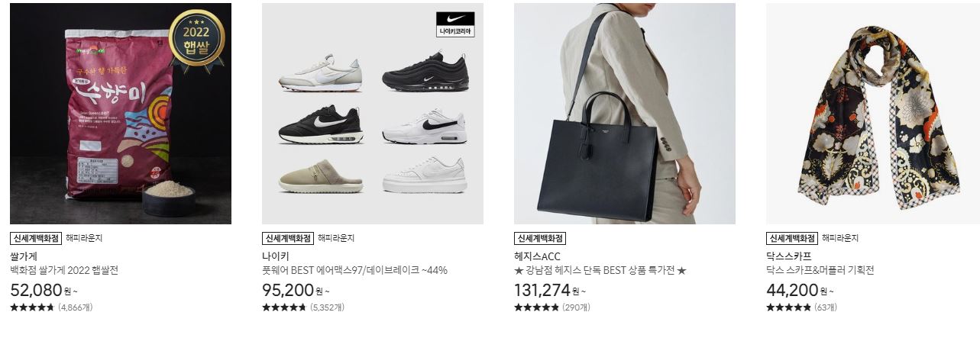Image resolution: width=980 pixels, height=338 pixels.
Task: Open the 닥스스카프 brand link
Action: [788, 256]
